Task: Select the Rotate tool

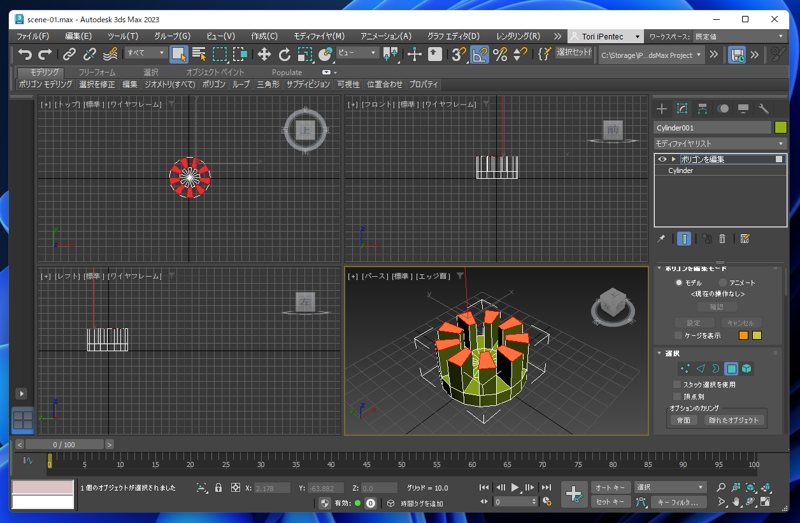Action: (x=284, y=54)
